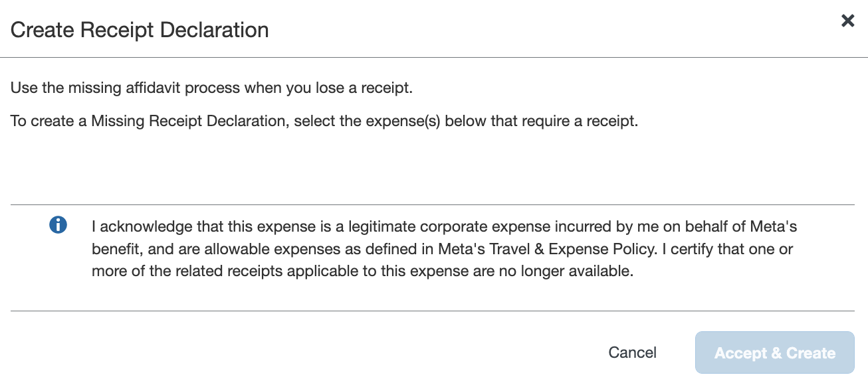Close the Create Receipt Declaration dialog
868x385 pixels.
(847, 21)
